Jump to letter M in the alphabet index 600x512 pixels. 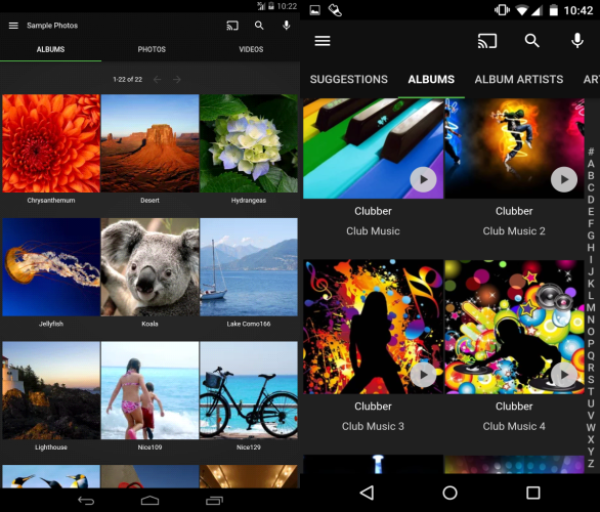[x=591, y=308]
